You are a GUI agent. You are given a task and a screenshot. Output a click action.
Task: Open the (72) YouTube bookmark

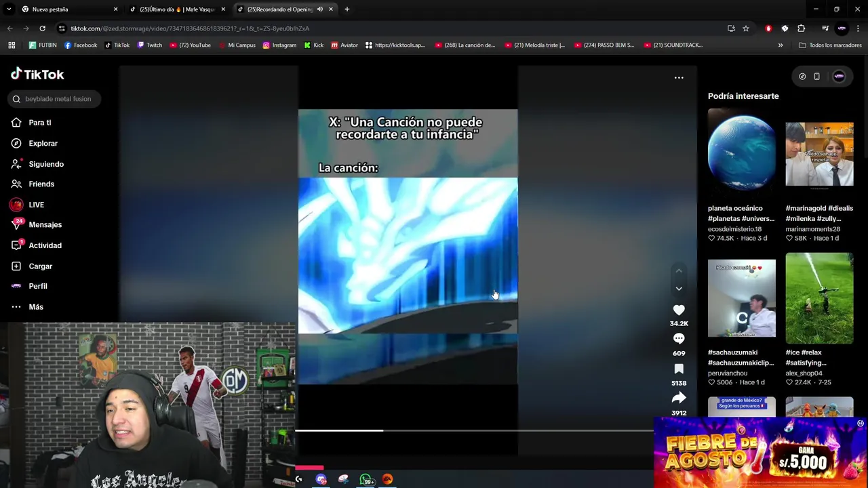click(x=190, y=45)
